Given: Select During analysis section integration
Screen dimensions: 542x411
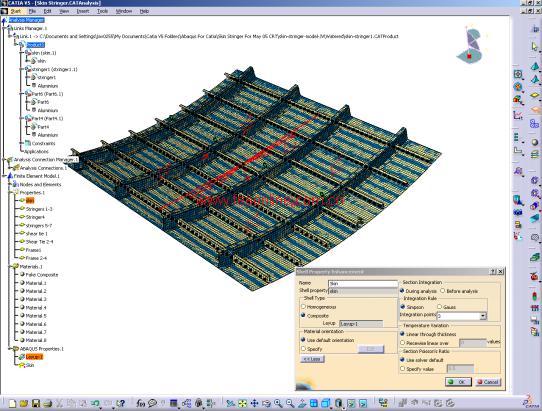Looking at the screenshot, I should (402, 291).
